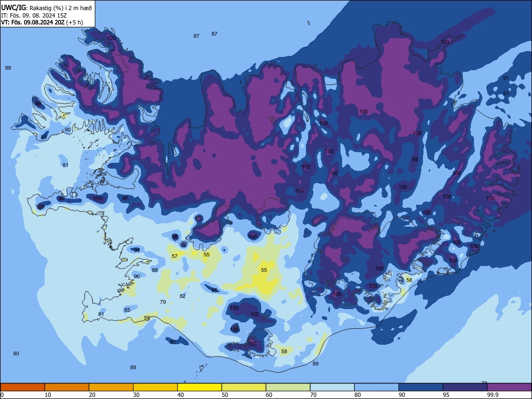Click the '94' value in the dark blue patch

(x=136, y=250)
